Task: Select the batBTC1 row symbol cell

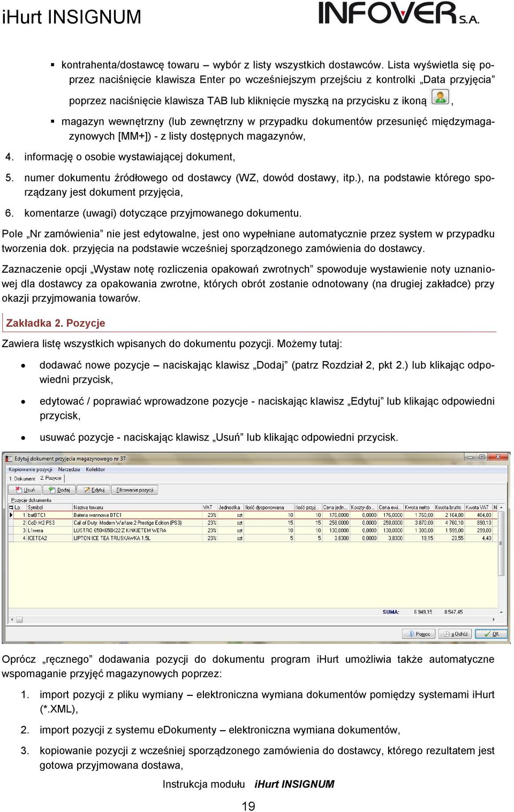Action: [49, 515]
